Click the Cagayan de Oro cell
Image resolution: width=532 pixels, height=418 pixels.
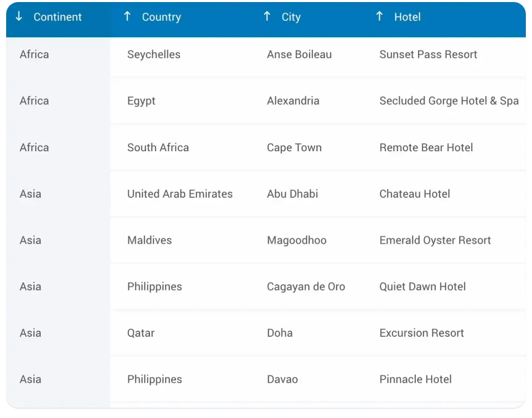tap(306, 287)
